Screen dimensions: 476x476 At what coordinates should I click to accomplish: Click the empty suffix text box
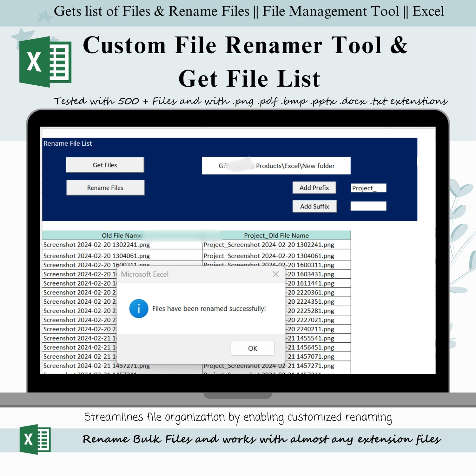point(368,206)
